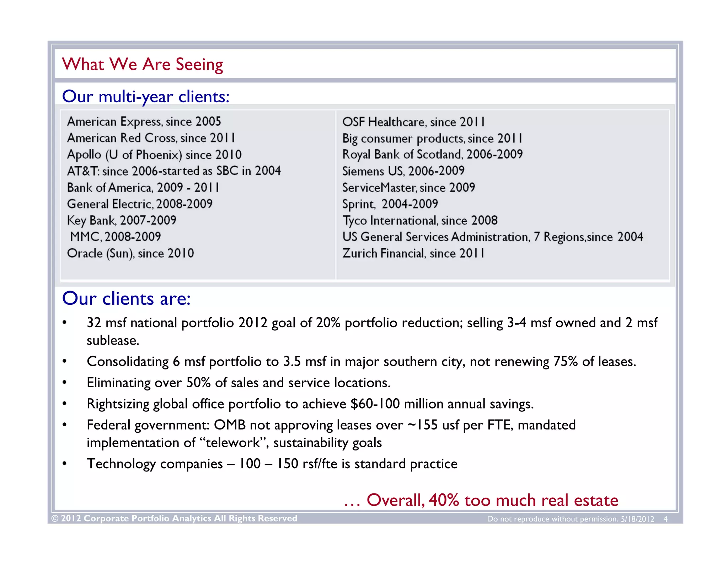Click 'American Red Cross, since 2011' entry
The width and height of the screenshot is (728, 562).
point(151,138)
